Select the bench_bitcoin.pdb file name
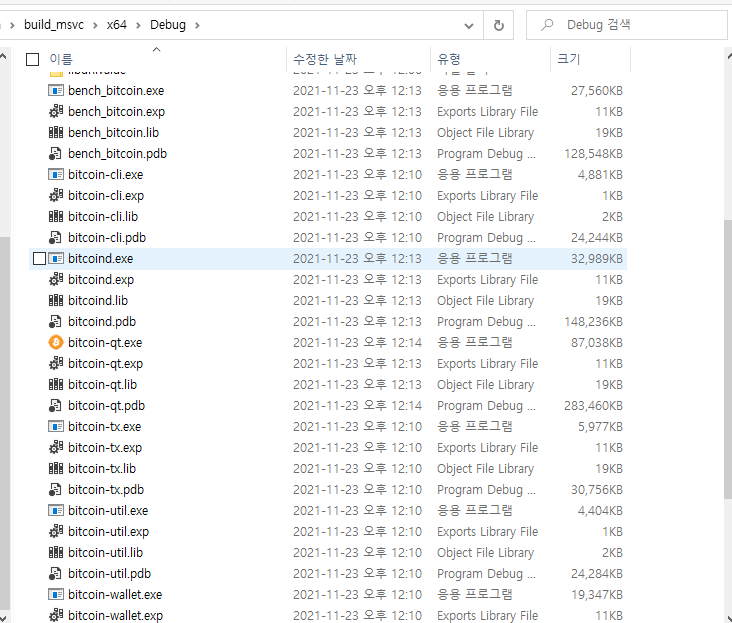This screenshot has width=732, height=623. coord(117,154)
